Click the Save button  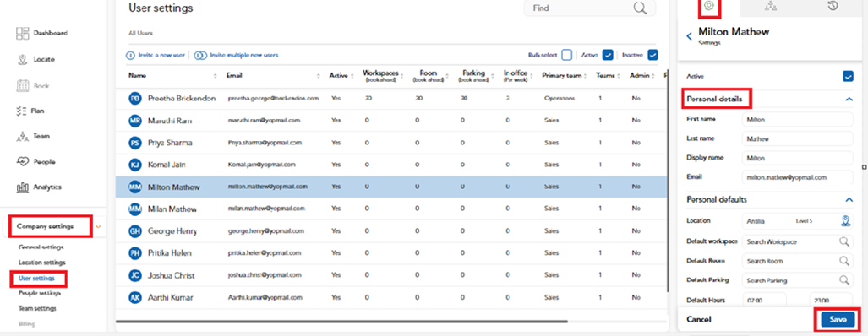838,319
